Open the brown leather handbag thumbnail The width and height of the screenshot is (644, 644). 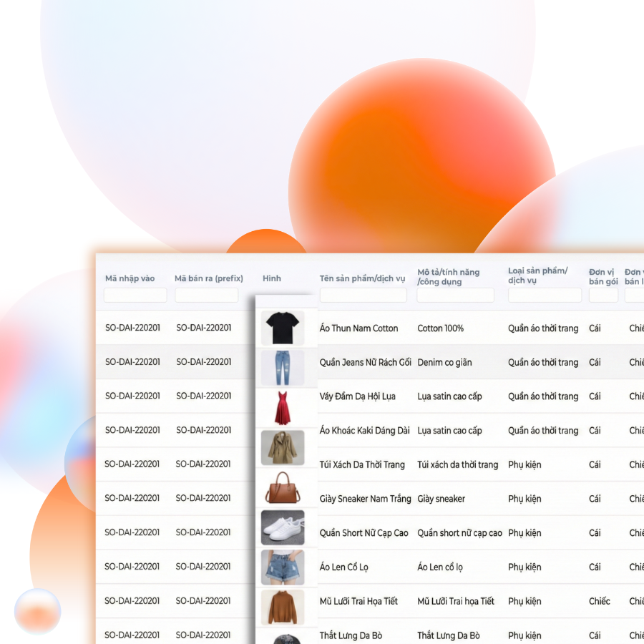coord(282,487)
